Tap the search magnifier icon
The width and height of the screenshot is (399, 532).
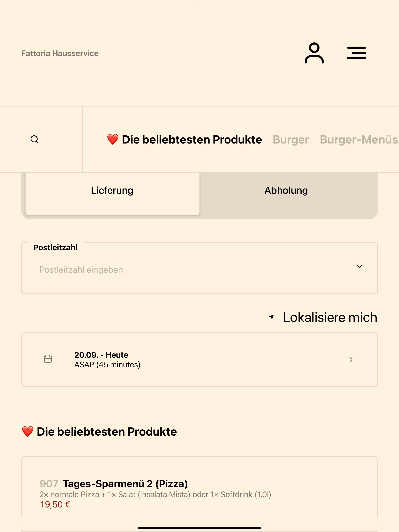click(x=34, y=139)
